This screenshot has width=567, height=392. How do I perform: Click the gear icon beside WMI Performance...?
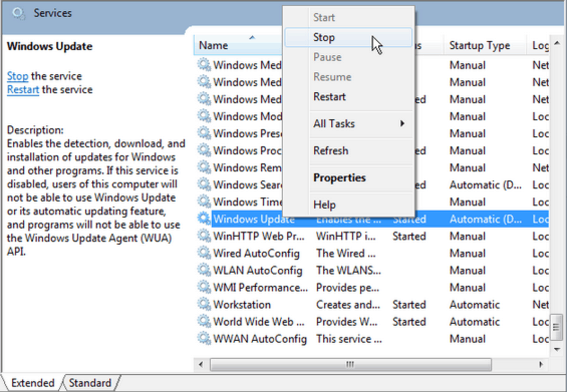pyautogui.click(x=204, y=287)
